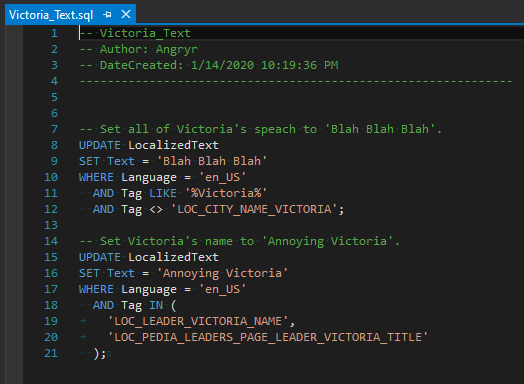
Task: Close the Victoria_Text.sql tab
Action: point(126,14)
